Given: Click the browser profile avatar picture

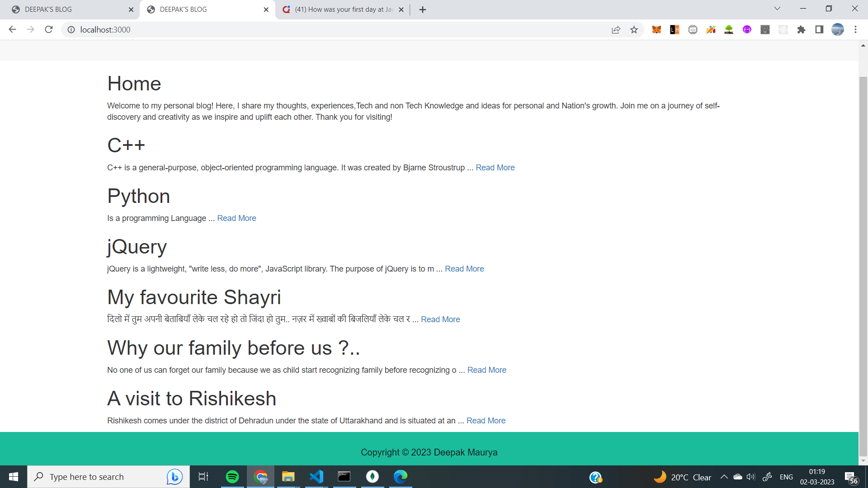Looking at the screenshot, I should (x=838, y=29).
